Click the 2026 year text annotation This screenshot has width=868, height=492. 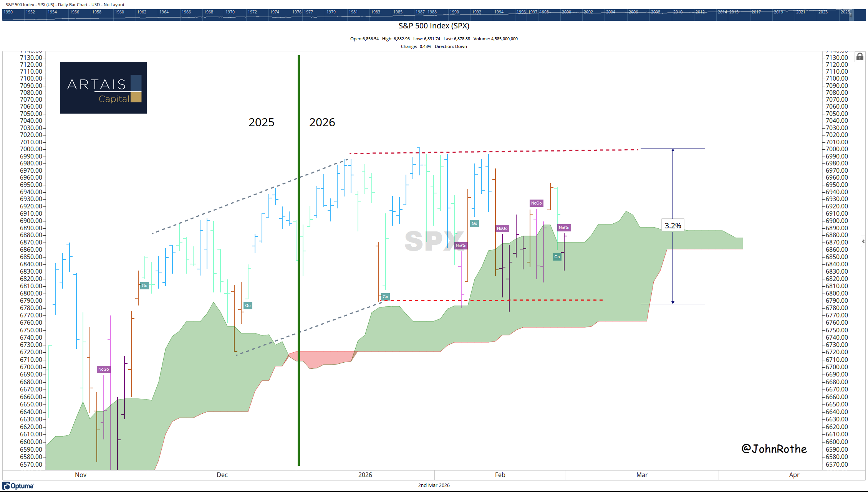click(x=322, y=122)
